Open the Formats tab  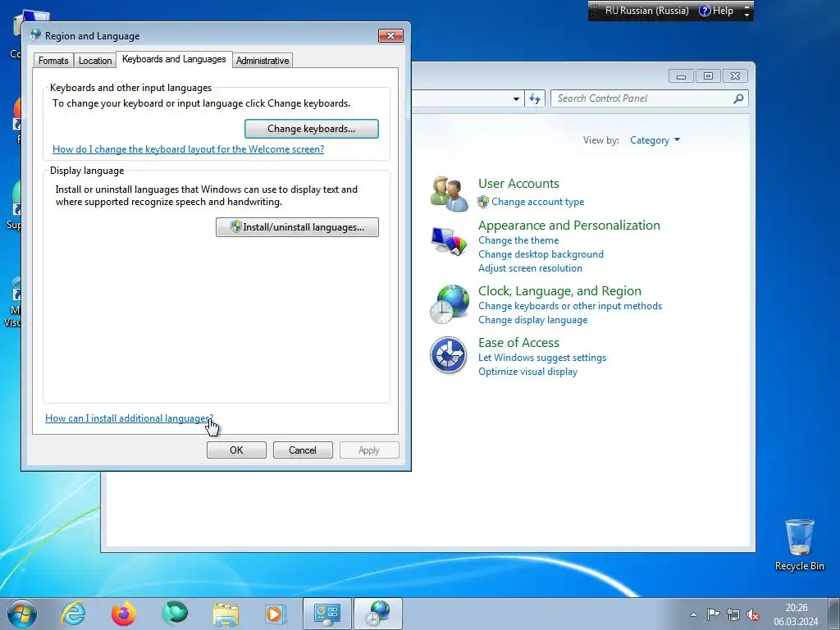pyautogui.click(x=53, y=61)
